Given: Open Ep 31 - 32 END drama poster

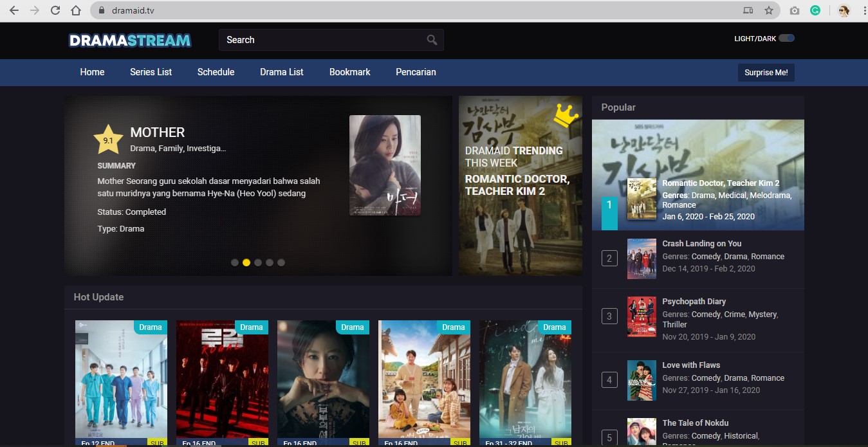Looking at the screenshot, I should (525, 383).
